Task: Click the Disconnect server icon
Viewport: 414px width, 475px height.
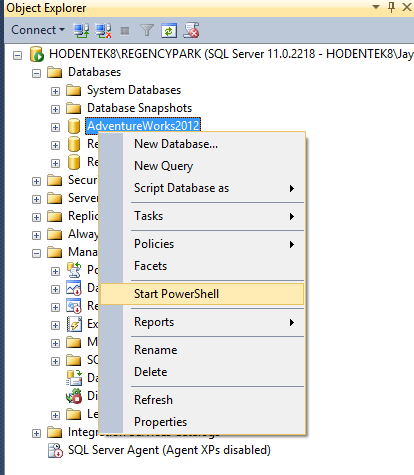Action: (103, 30)
